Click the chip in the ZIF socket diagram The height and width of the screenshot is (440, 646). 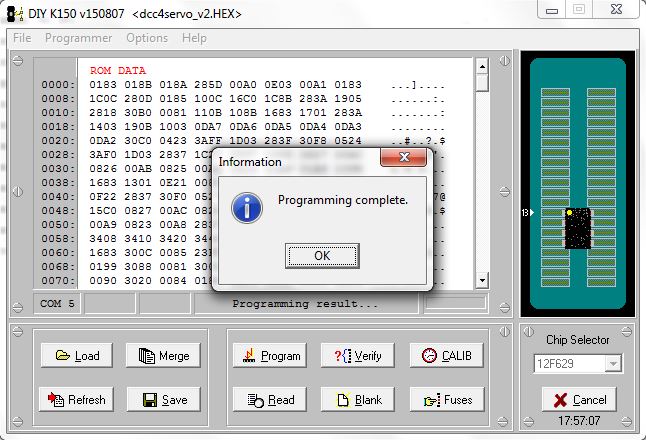click(x=578, y=229)
